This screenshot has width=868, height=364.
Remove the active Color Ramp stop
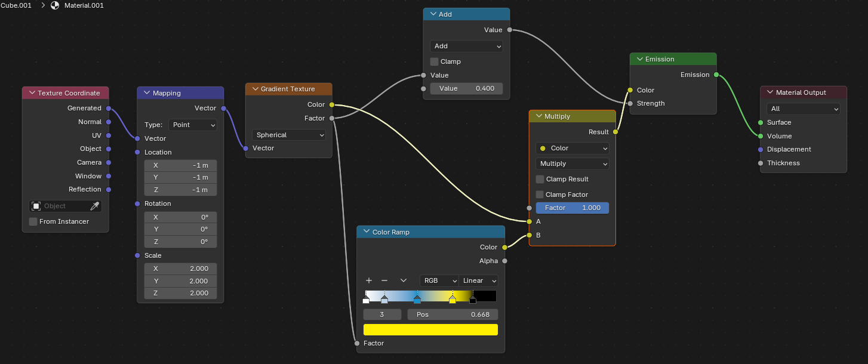coord(384,280)
